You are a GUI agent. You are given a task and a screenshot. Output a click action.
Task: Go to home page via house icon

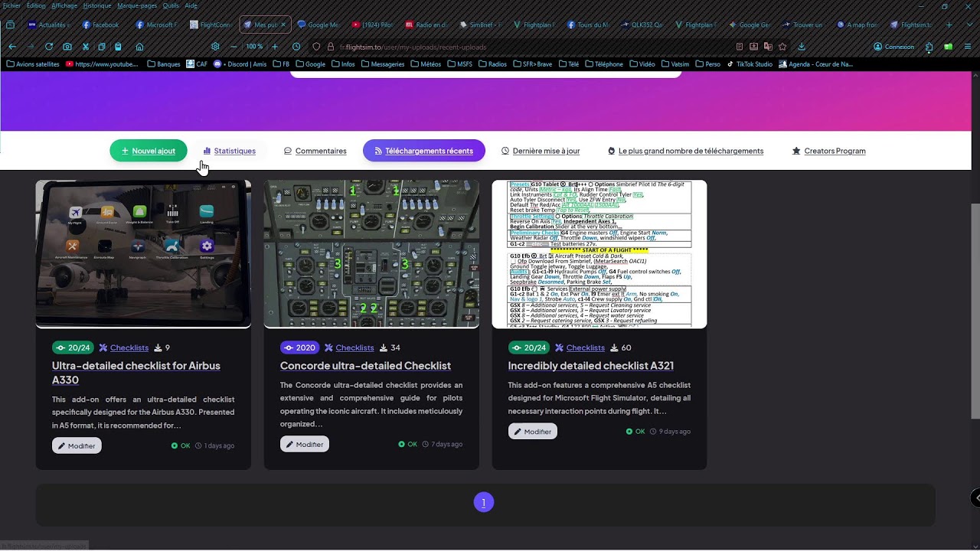139,47
